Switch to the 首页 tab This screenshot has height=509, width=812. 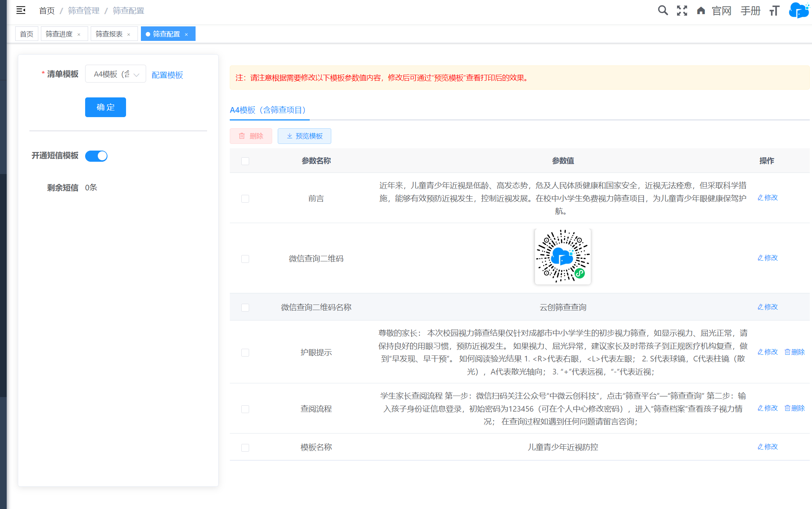[x=27, y=34]
